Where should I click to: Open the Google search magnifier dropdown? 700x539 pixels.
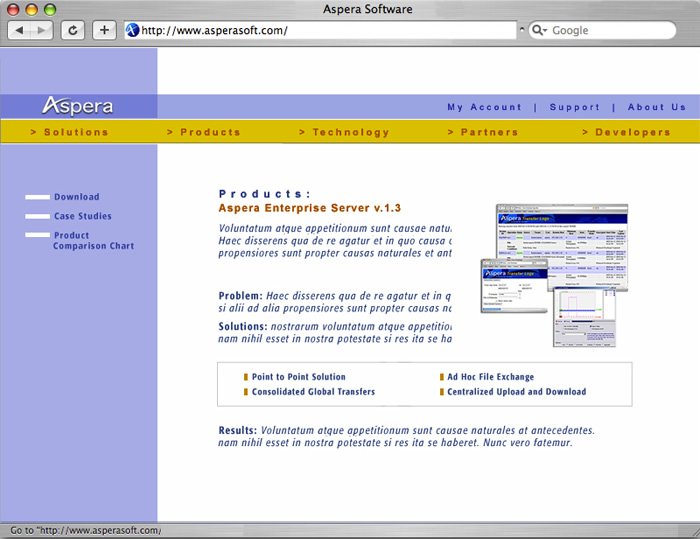tap(539, 30)
